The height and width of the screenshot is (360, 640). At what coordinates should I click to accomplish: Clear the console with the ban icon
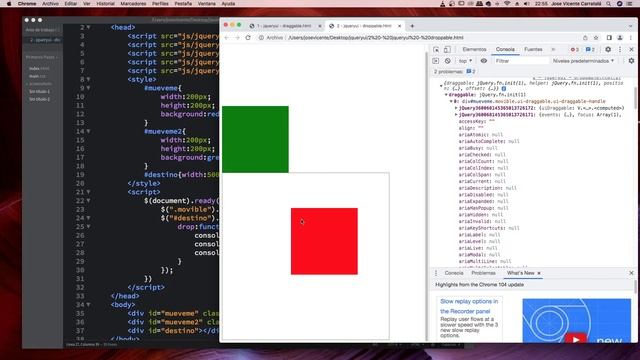[448, 61]
